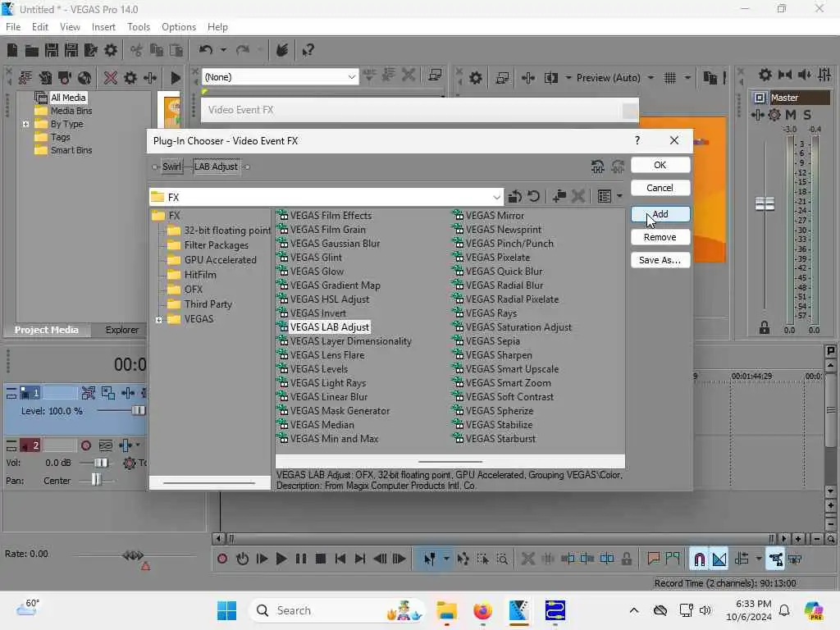
Task: Open the Preview (Auto) quality dropdown
Action: pos(651,78)
